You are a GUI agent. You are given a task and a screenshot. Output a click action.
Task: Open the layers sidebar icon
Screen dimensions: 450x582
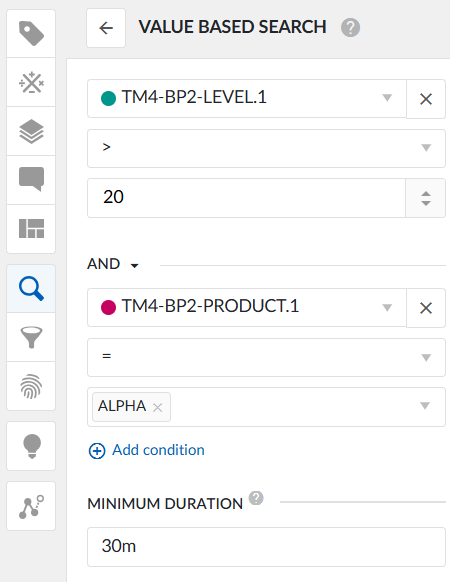(31, 131)
